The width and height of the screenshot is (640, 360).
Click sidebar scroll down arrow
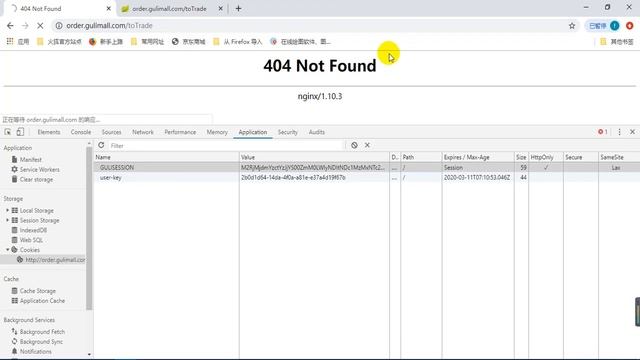[x=89, y=354]
